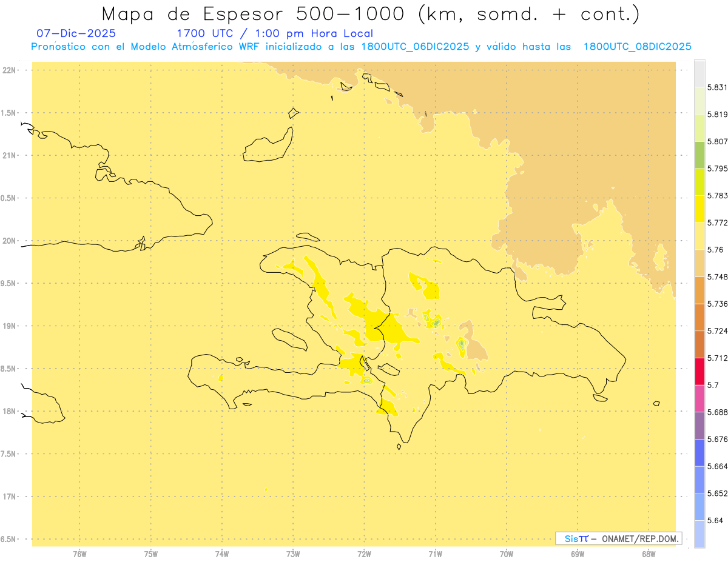Click the '22N' latitude label
This screenshot has width=728, height=562.
pos(10,70)
